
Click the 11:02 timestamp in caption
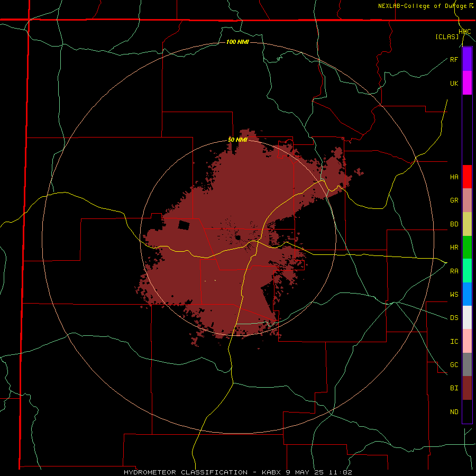click(x=340, y=472)
